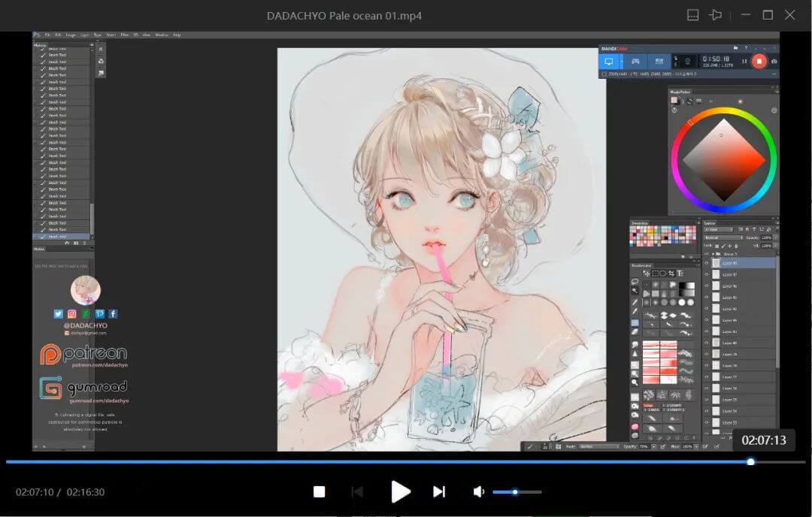
Task: Open the Opacity dropdown in Layers panel
Action: [767, 237]
